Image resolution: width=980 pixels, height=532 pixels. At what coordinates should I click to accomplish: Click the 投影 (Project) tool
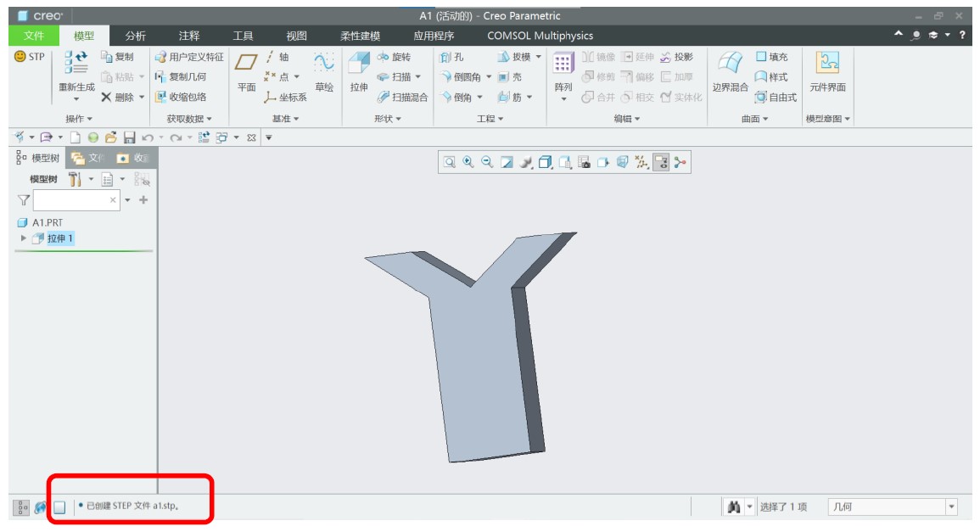pos(677,57)
